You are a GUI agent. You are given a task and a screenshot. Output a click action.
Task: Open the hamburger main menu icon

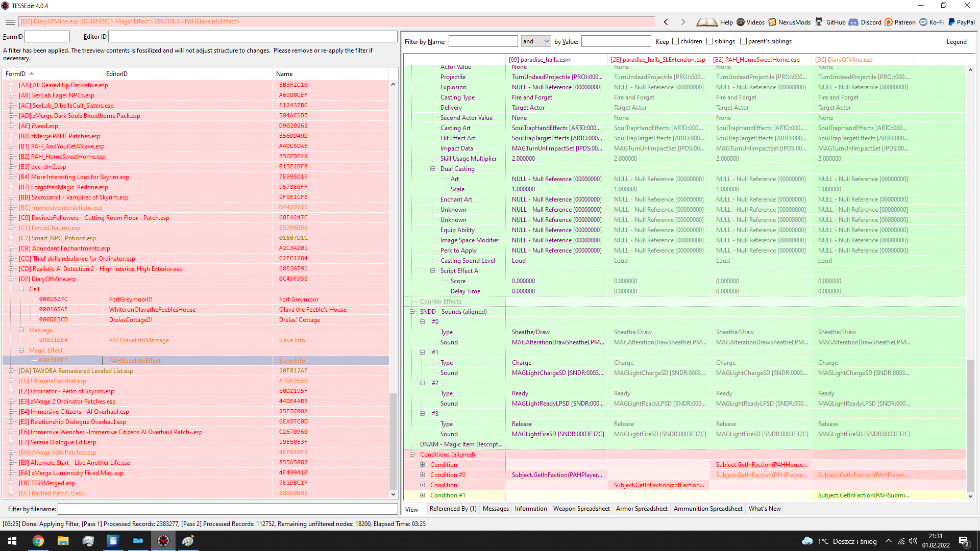[10, 22]
